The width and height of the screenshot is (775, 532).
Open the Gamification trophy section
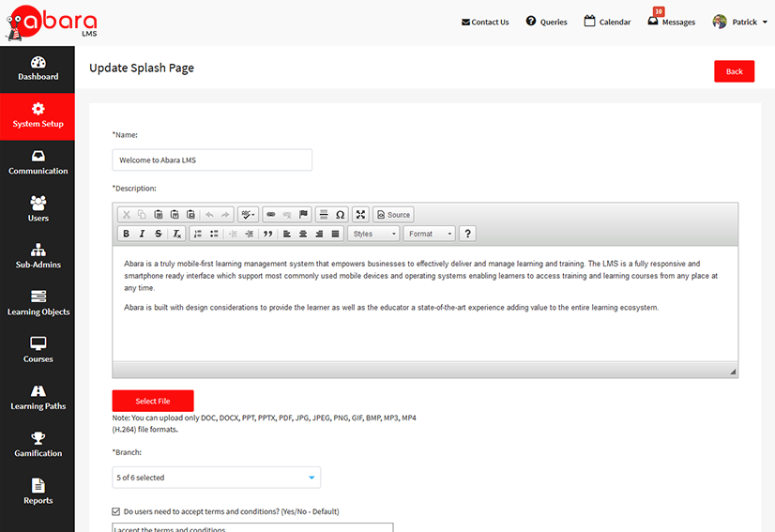click(38, 446)
